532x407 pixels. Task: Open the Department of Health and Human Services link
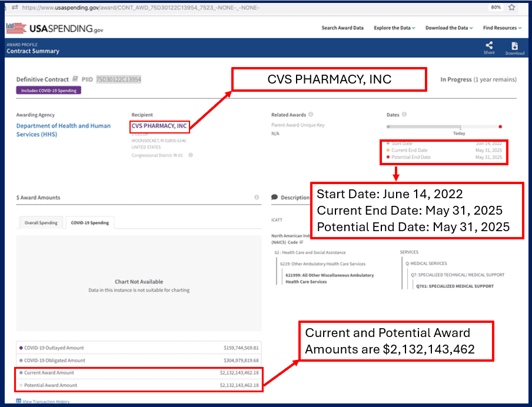(x=64, y=130)
